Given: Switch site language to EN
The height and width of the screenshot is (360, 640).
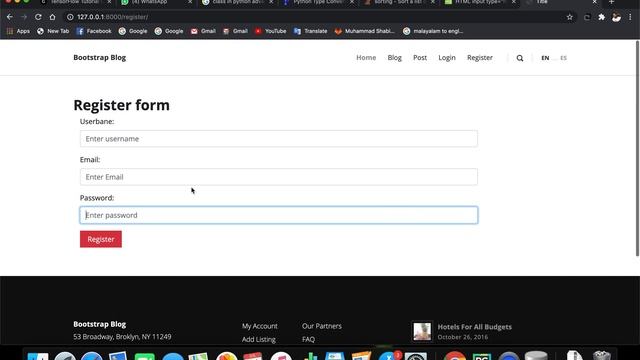Looking at the screenshot, I should (x=545, y=58).
